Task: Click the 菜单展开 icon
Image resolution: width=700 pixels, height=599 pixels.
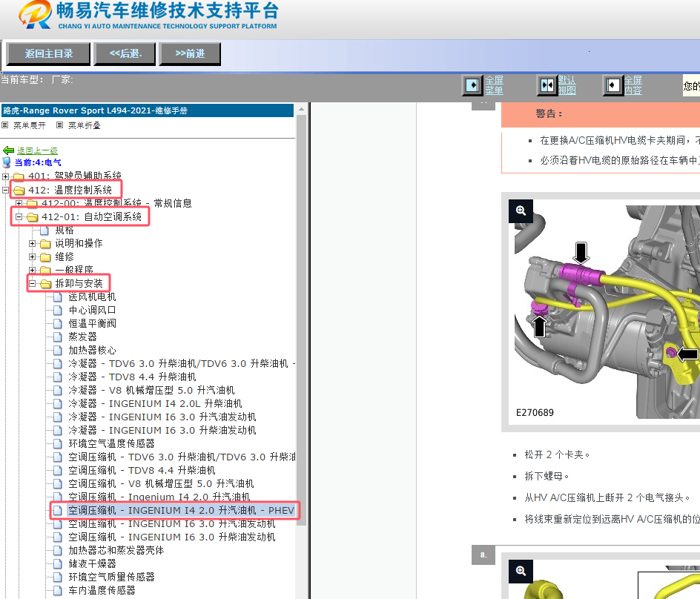Action: pyautogui.click(x=5, y=125)
